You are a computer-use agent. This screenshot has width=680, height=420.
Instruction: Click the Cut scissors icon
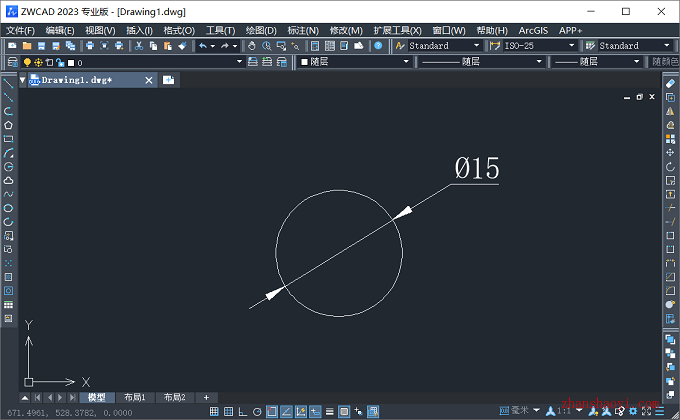pos(139,46)
